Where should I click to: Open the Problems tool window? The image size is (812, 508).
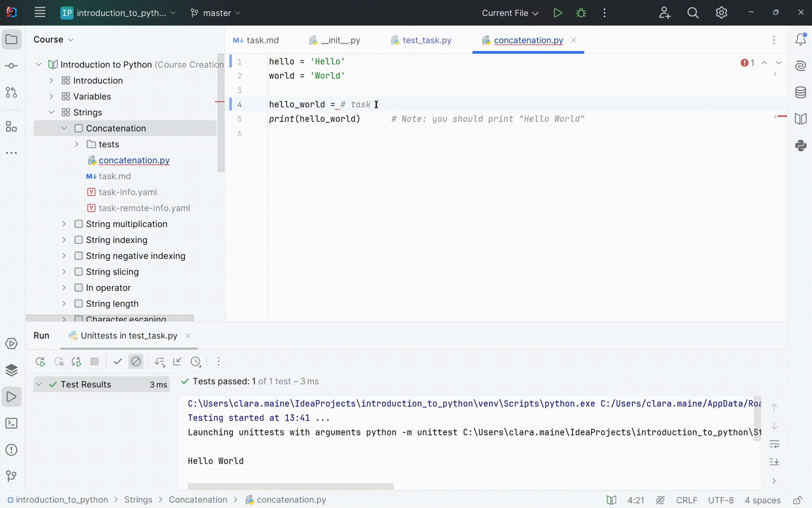pyautogui.click(x=12, y=450)
